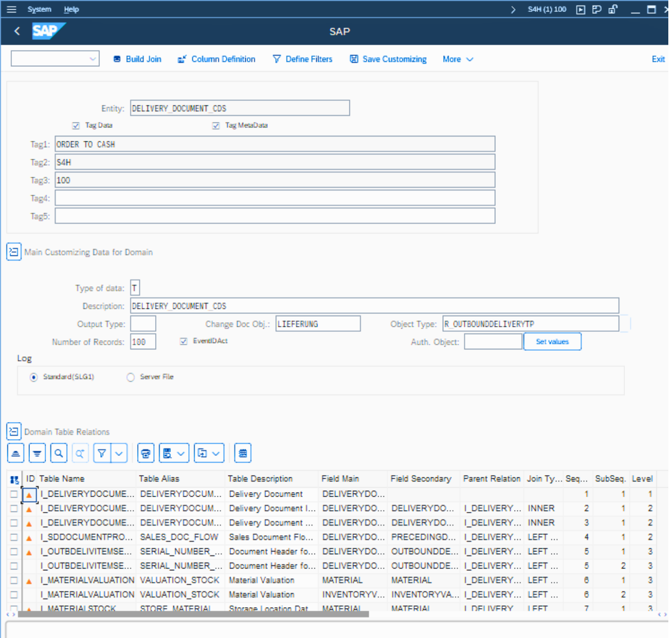
Task: Click the Tag4 input field
Action: (275, 198)
